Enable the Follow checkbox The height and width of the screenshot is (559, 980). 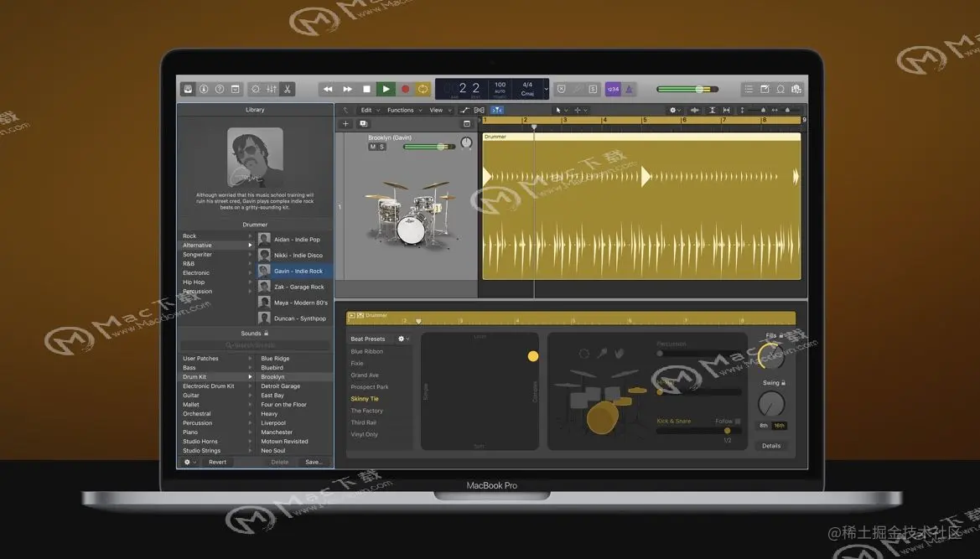pos(738,422)
